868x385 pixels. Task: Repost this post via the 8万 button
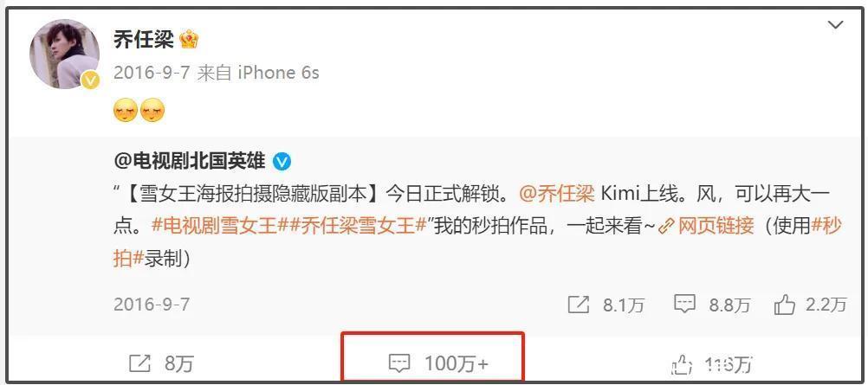[161, 363]
